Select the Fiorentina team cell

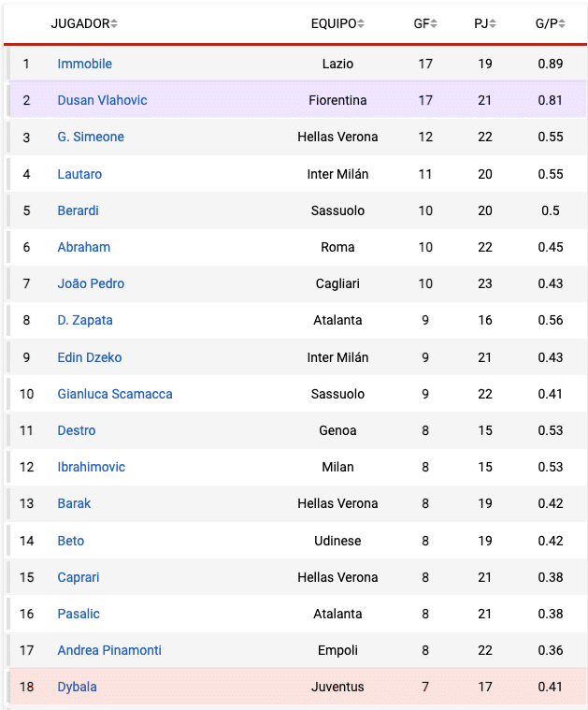[337, 100]
